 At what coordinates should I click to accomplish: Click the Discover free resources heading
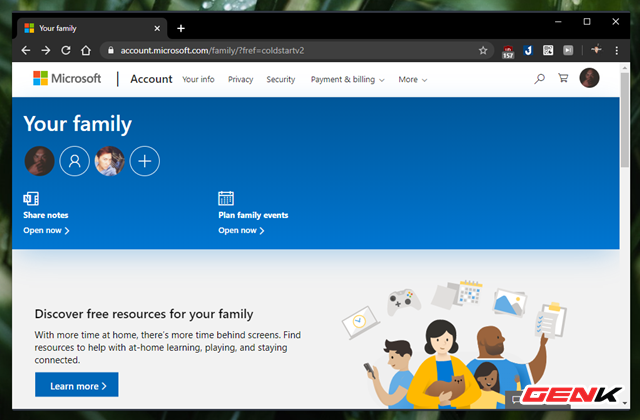[144, 314]
